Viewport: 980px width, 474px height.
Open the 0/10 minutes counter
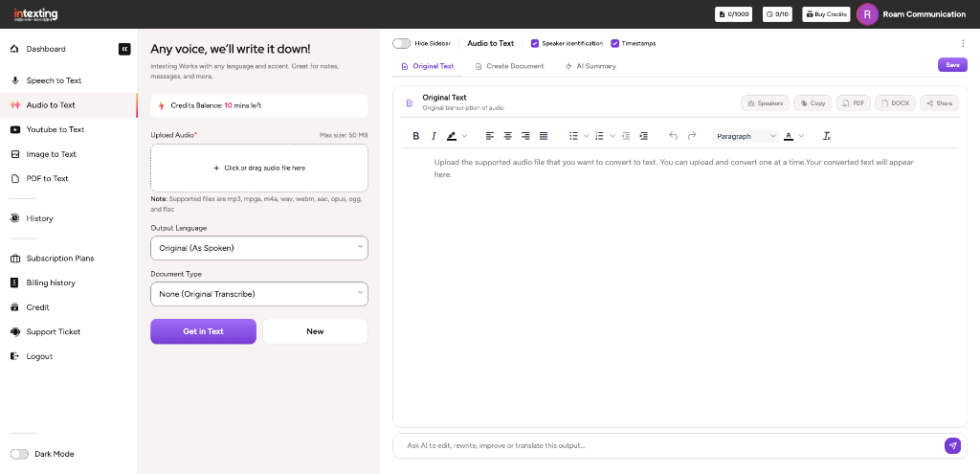click(777, 13)
